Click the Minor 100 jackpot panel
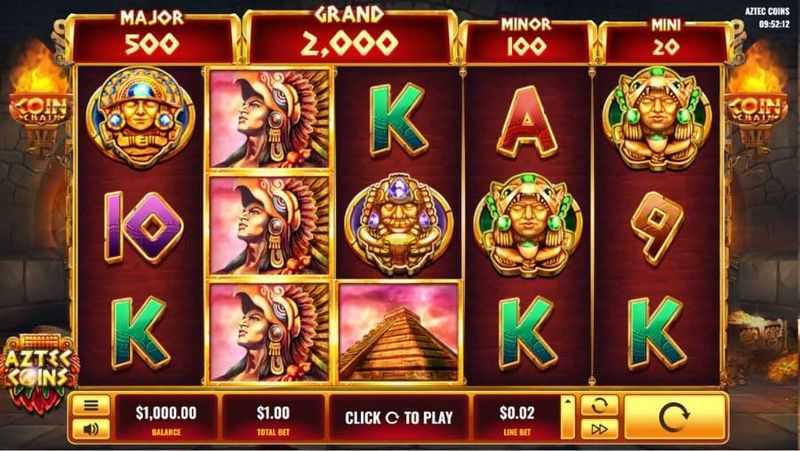The width and height of the screenshot is (800, 451). pos(526,41)
